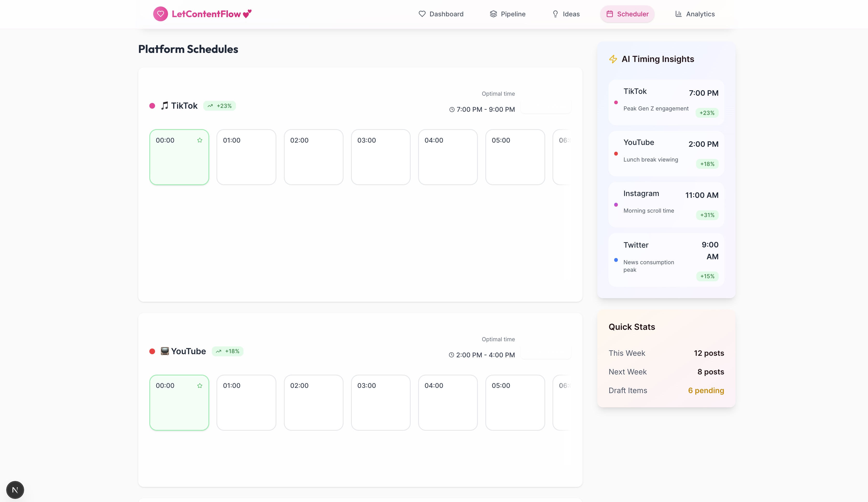The width and height of the screenshot is (868, 502).
Task: Open the Ideas nav tab
Action: coord(566,14)
